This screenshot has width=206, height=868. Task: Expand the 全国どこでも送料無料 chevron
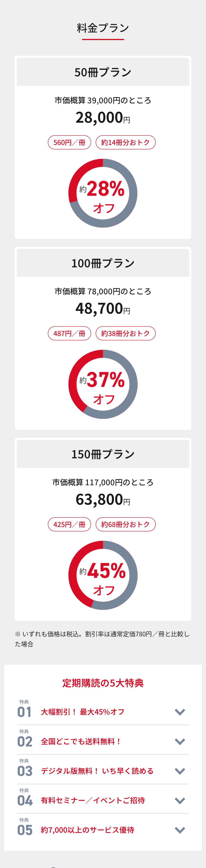pyautogui.click(x=180, y=742)
